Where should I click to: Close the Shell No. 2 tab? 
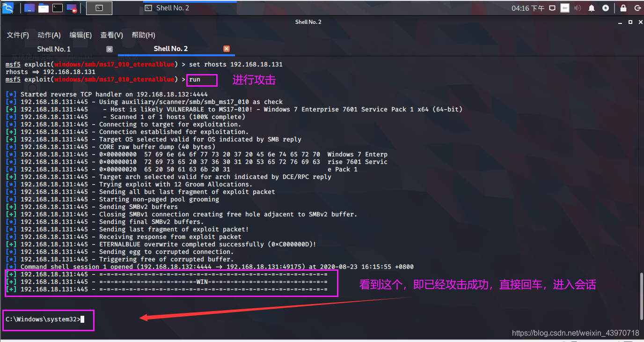click(227, 49)
